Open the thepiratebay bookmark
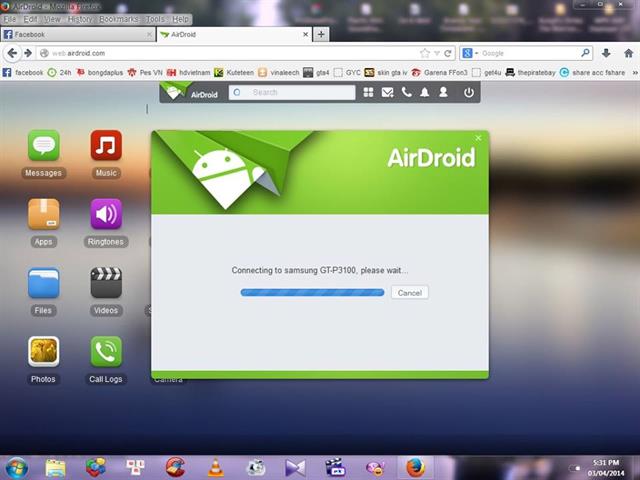 [531, 73]
